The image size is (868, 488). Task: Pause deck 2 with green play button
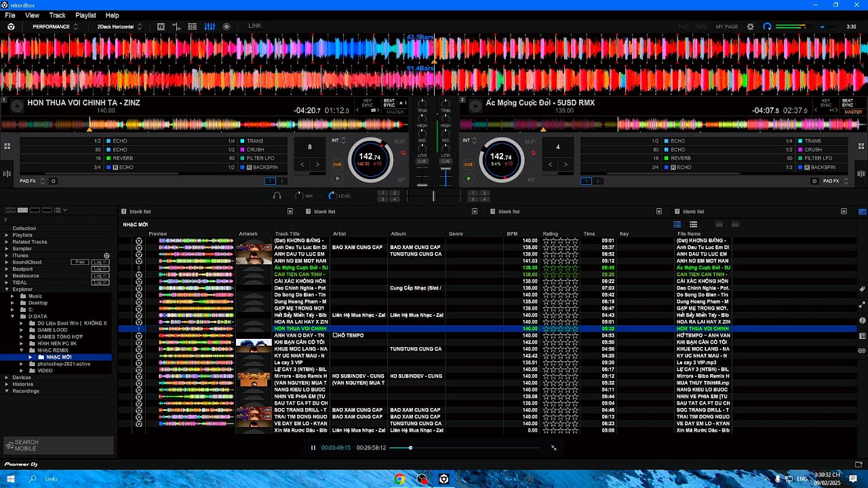coord(468,178)
